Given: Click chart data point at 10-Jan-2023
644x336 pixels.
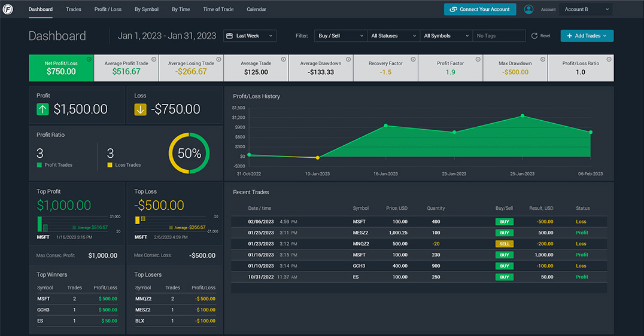Looking at the screenshot, I should pyautogui.click(x=317, y=158).
